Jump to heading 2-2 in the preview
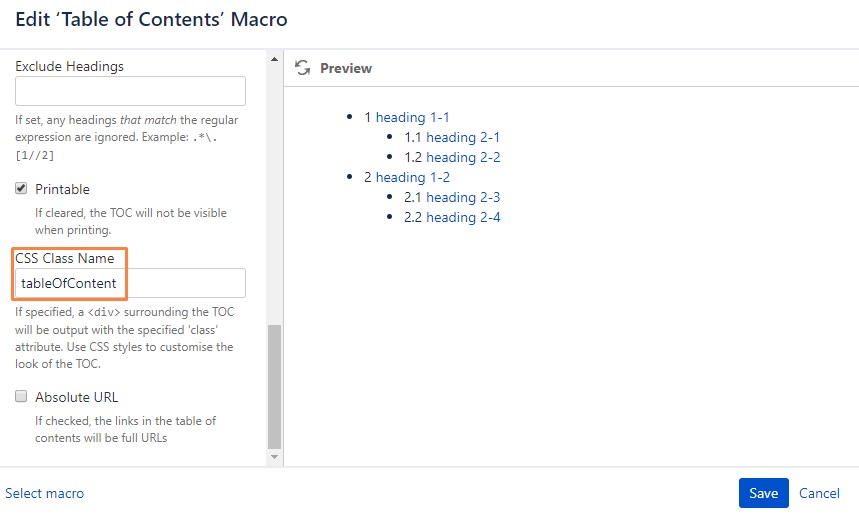859x516 pixels. pos(463,157)
